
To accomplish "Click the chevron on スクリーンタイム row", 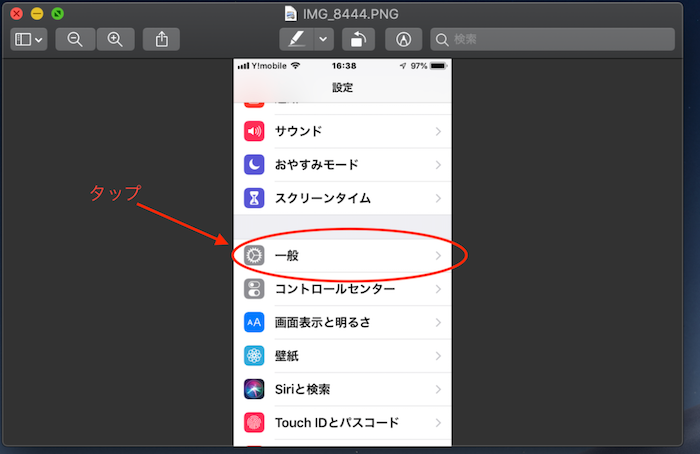I will 438,198.
